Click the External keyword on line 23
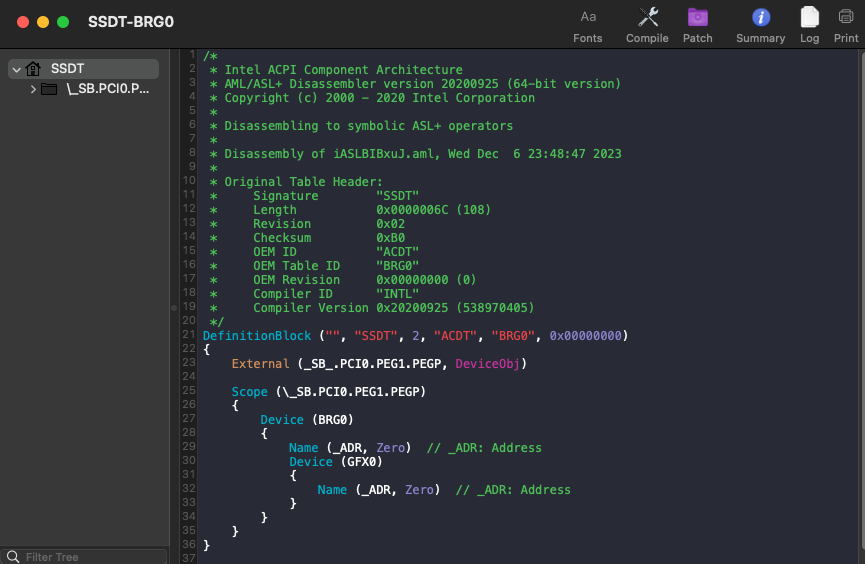Screen dimensions: 865x564 click(x=260, y=364)
